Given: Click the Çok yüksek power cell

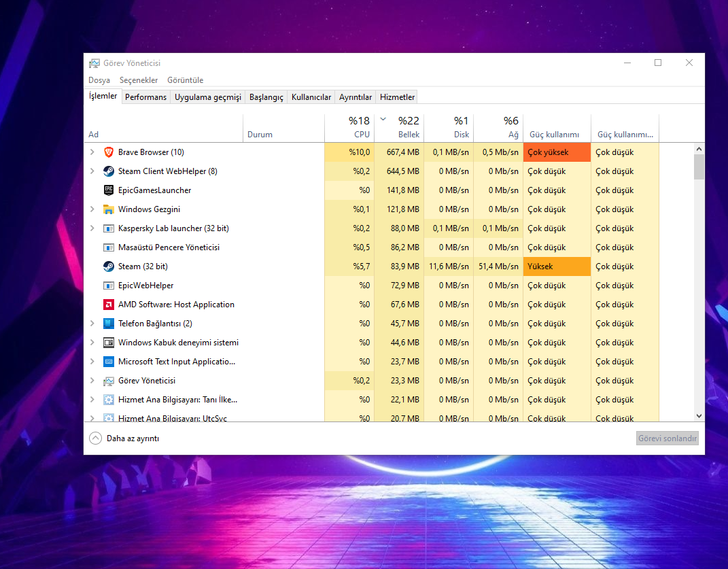Looking at the screenshot, I should (557, 152).
